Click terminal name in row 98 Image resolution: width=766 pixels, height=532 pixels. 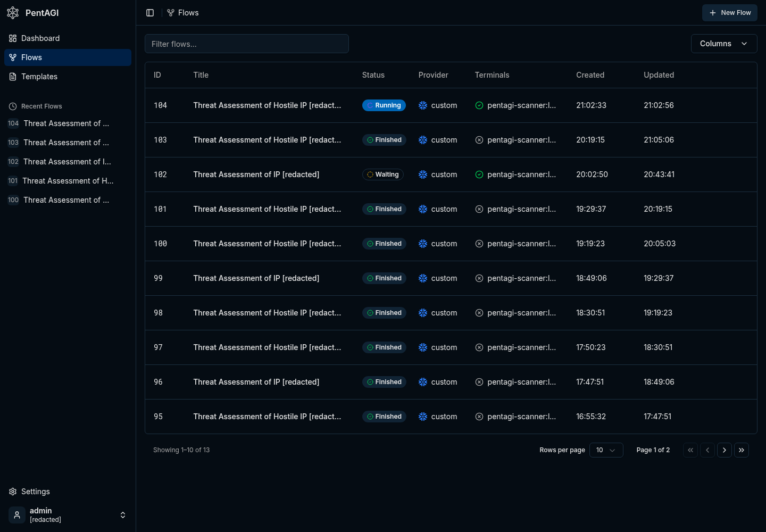(522, 313)
